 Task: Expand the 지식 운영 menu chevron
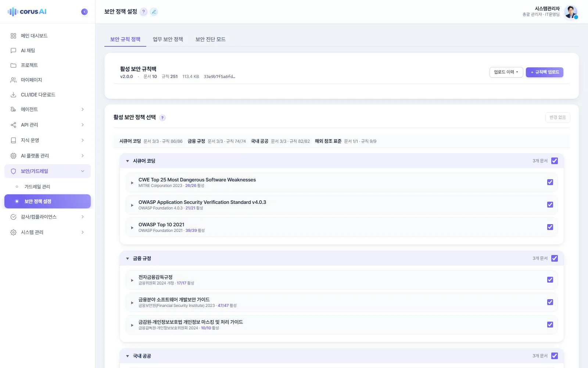click(83, 140)
